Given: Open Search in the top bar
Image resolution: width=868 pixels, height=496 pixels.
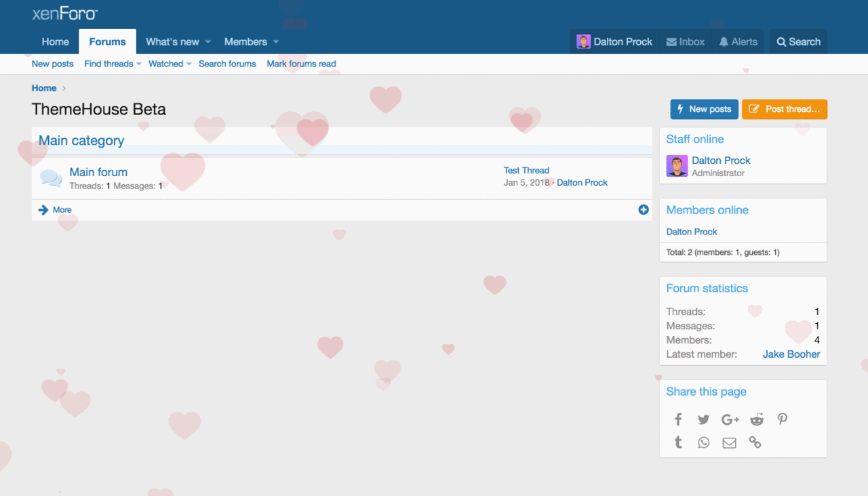Looking at the screenshot, I should click(798, 42).
